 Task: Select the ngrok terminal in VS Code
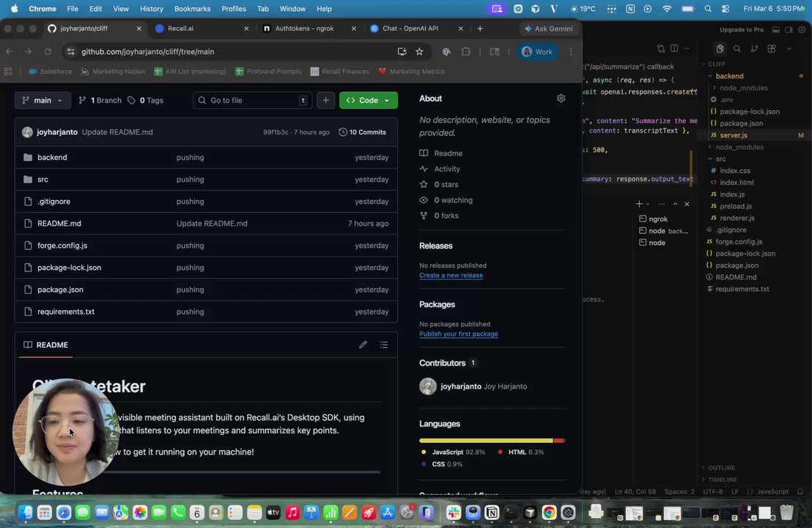658,219
